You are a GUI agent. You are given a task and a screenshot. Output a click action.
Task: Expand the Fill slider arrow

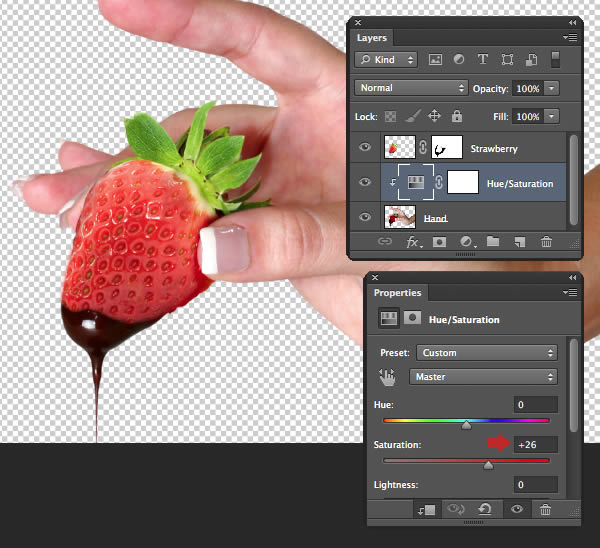point(551,116)
